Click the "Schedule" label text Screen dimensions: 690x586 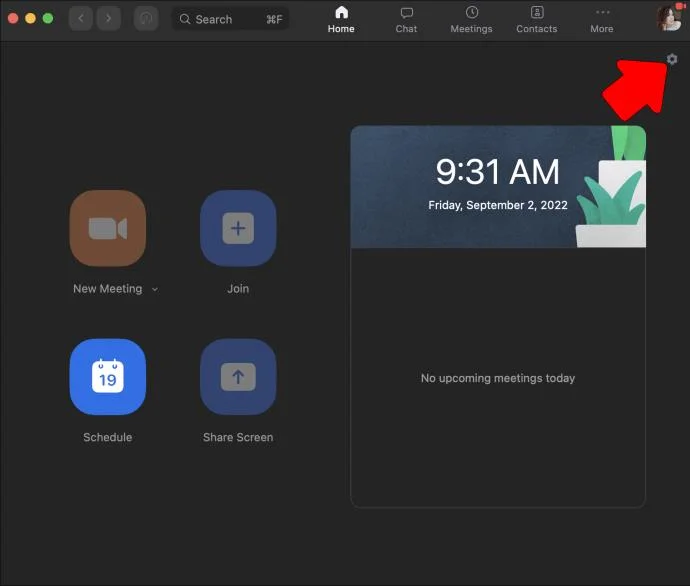108,437
